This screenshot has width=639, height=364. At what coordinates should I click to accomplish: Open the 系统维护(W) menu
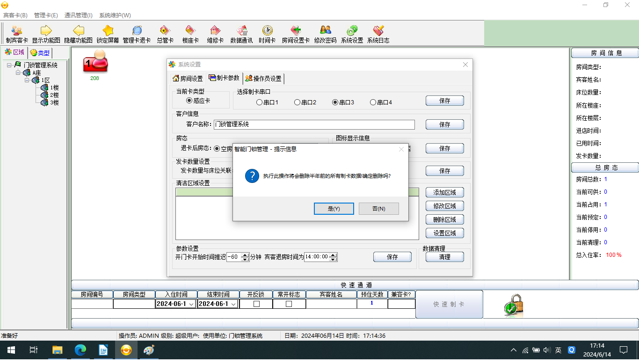pyautogui.click(x=115, y=15)
